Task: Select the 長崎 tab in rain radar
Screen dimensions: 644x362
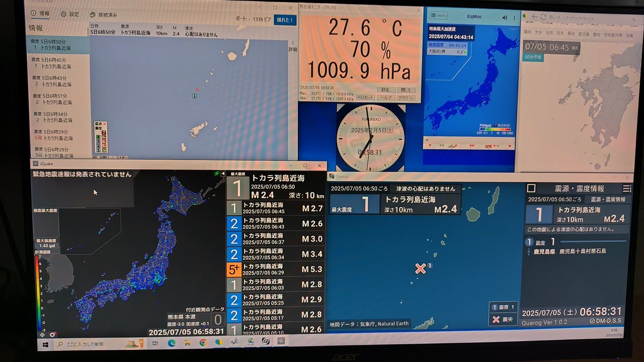Action: (x=570, y=34)
